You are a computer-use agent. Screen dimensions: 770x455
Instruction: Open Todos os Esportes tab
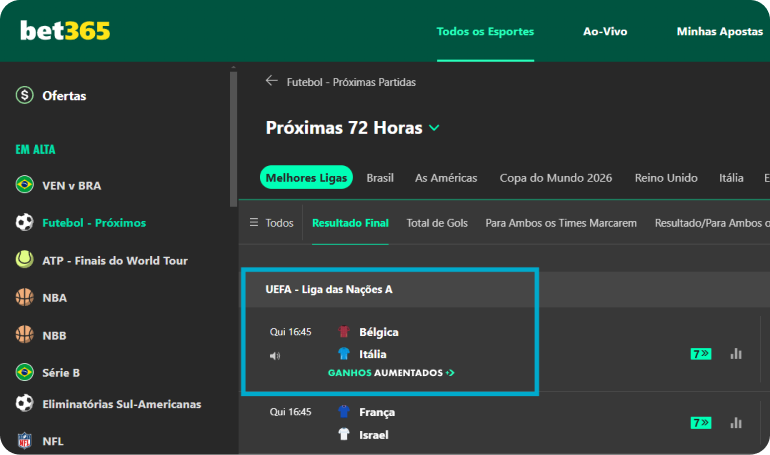[x=485, y=31]
